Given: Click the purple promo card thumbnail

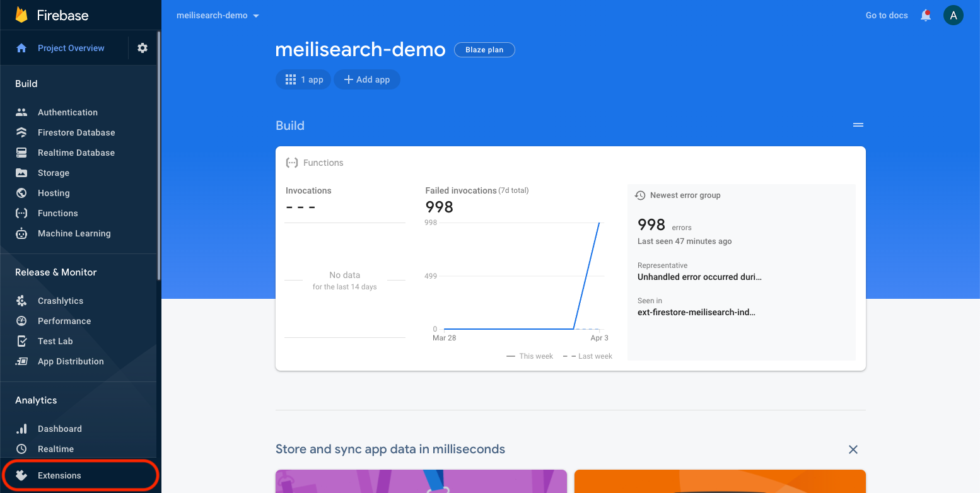Looking at the screenshot, I should 421,481.
